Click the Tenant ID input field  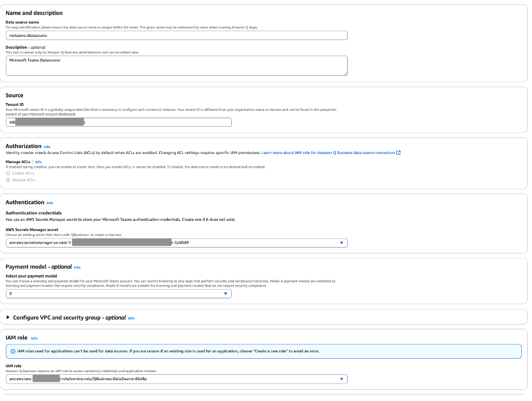[x=119, y=122]
